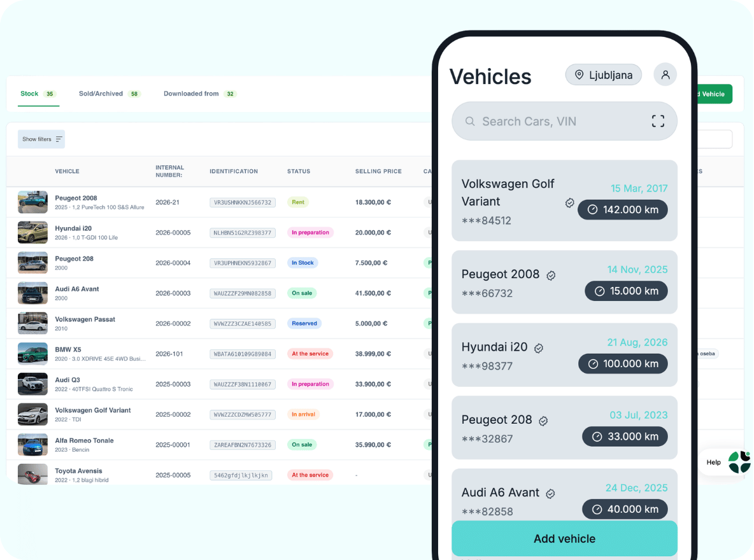Click the Help label in support widget
Image resolution: width=754 pixels, height=560 pixels.
pyautogui.click(x=714, y=463)
